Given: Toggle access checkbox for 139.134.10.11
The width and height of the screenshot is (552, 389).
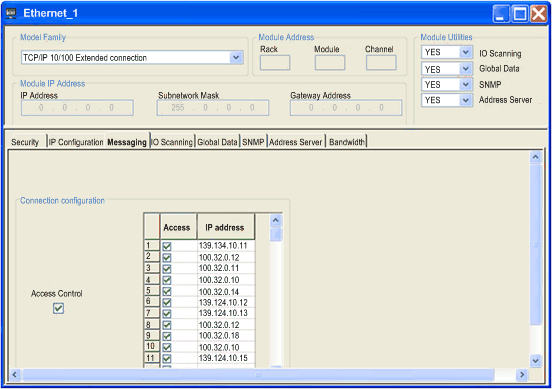Looking at the screenshot, I should 167,246.
